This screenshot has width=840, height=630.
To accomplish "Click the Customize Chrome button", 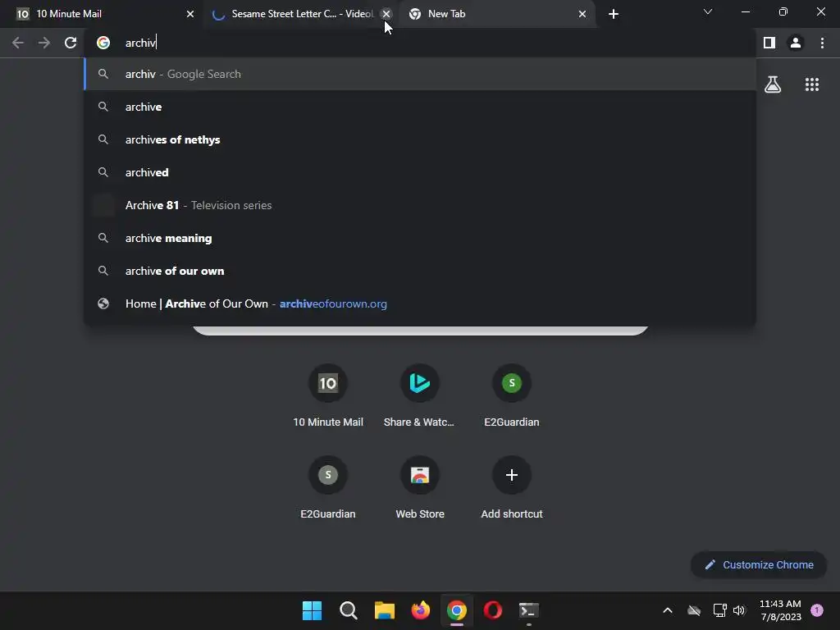I will pyautogui.click(x=759, y=564).
